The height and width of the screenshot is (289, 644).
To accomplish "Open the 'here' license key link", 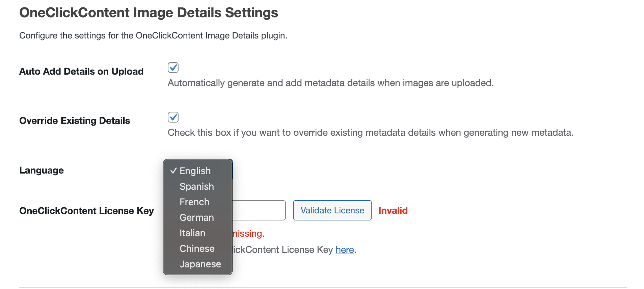I will tap(345, 249).
